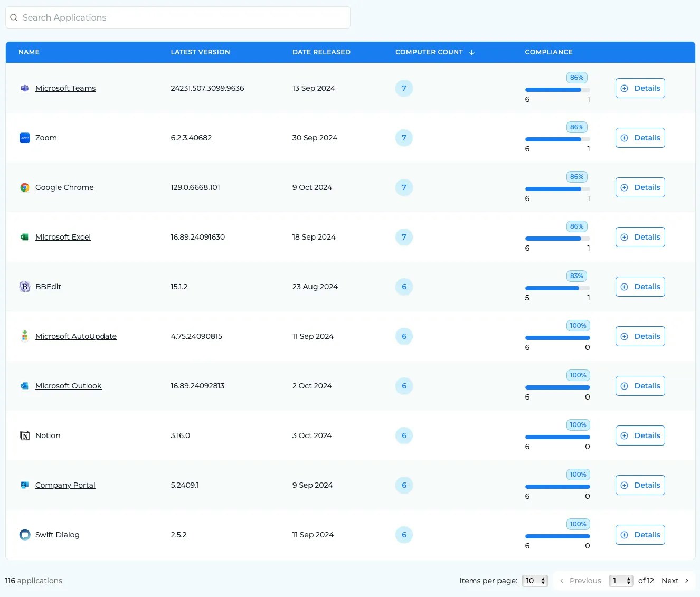700x597 pixels.
Task: Open the Microsoft AutoUpdate link
Action: click(x=76, y=336)
